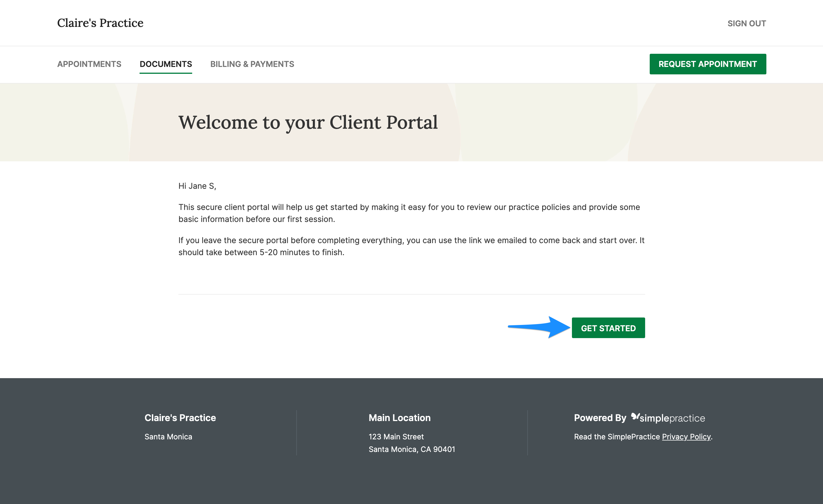This screenshot has width=823, height=504.
Task: Click REQUEST APPOINTMENT button
Action: [x=708, y=64]
